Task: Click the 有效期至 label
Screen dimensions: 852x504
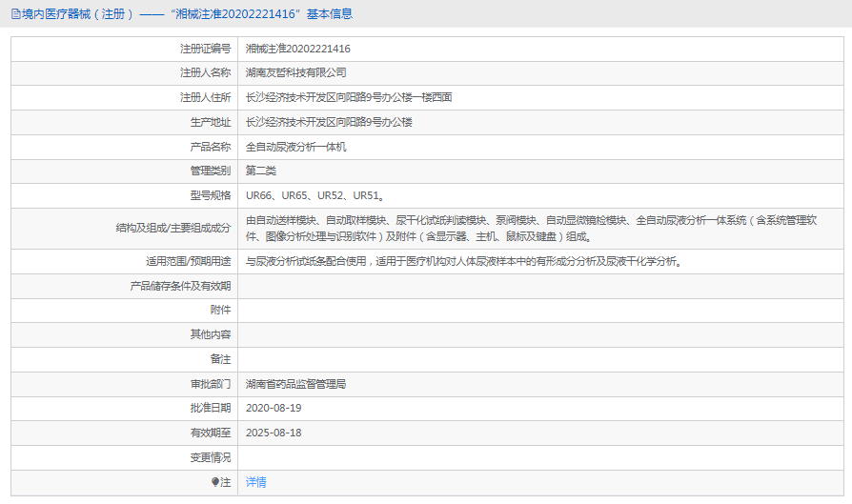Action: pos(211,433)
